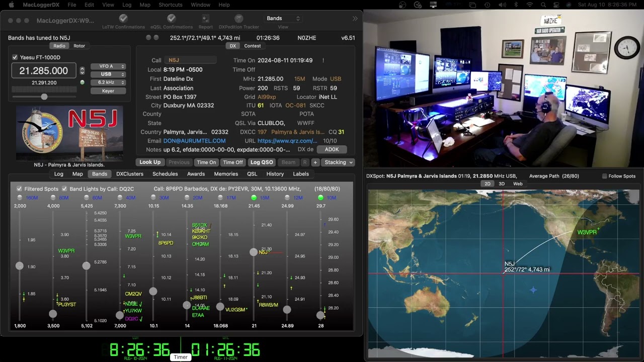This screenshot has width=644, height=362.
Task: Click the Time Off button
Action: pos(233,162)
